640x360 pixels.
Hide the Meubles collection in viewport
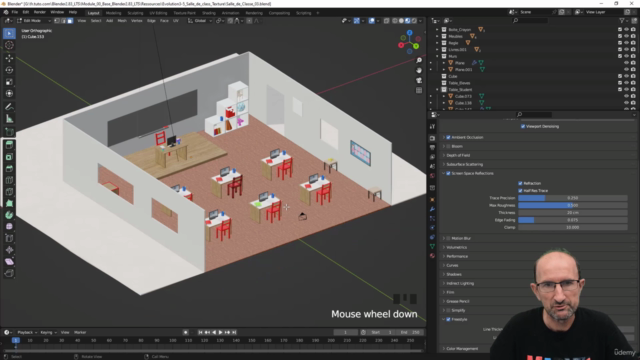click(627, 36)
